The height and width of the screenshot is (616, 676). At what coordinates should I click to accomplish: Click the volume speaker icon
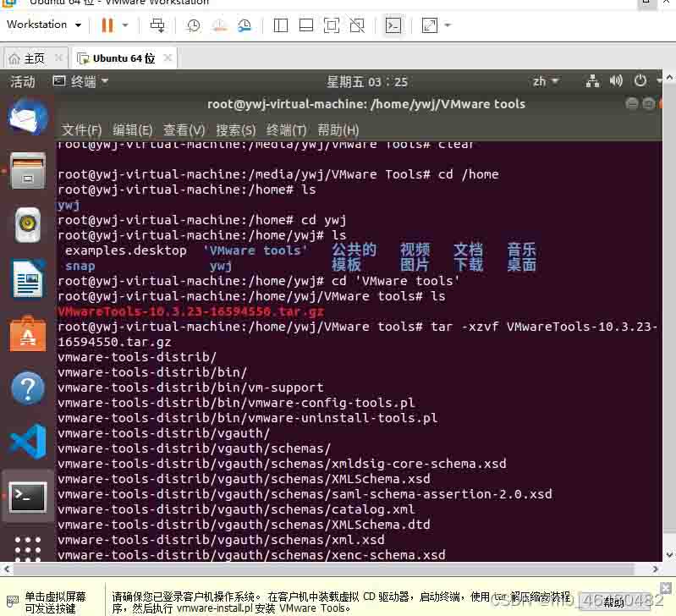click(x=616, y=81)
